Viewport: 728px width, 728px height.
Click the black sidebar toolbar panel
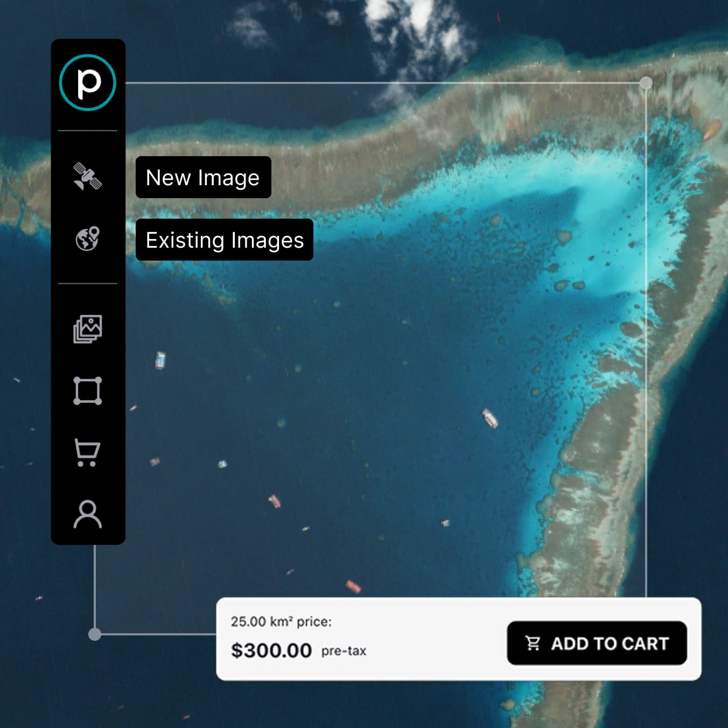tap(88, 291)
